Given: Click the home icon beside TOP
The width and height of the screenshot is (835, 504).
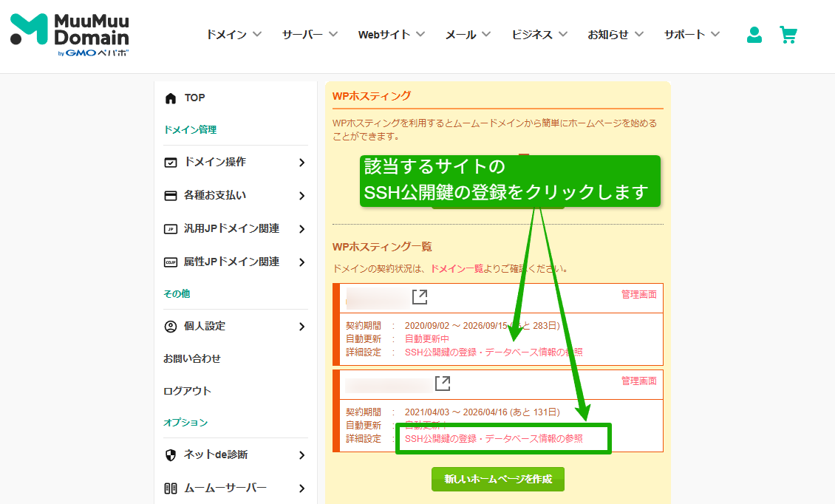Looking at the screenshot, I should [171, 98].
